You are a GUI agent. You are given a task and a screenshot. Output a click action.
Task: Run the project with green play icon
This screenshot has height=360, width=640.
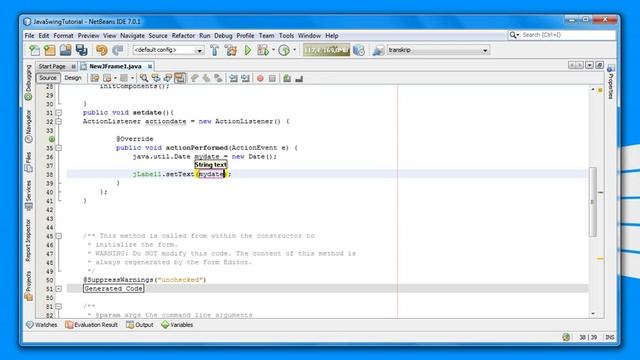248,50
